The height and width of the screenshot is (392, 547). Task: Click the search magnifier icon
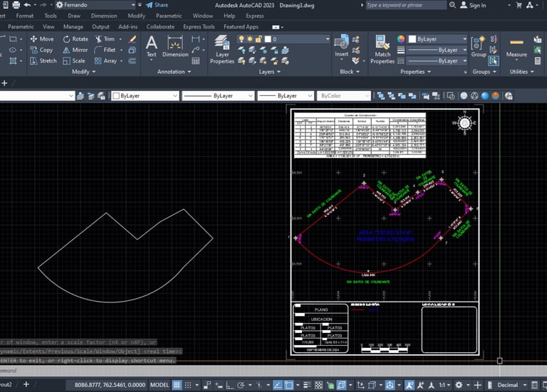[x=452, y=5]
